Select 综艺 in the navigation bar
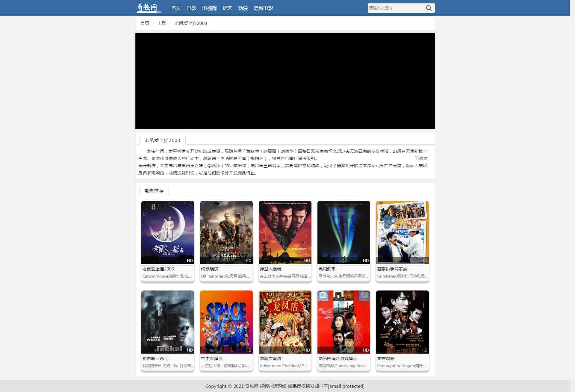Viewport: 575px width, 392px height. click(x=227, y=8)
